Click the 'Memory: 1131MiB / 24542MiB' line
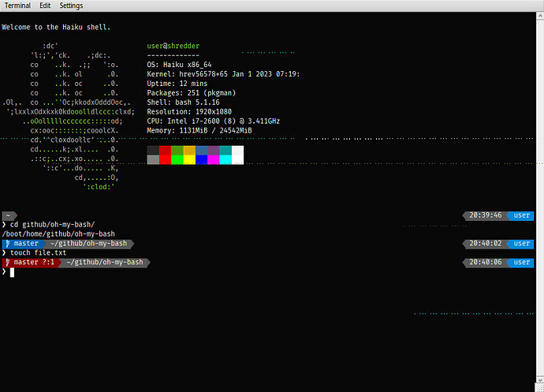 (199, 130)
